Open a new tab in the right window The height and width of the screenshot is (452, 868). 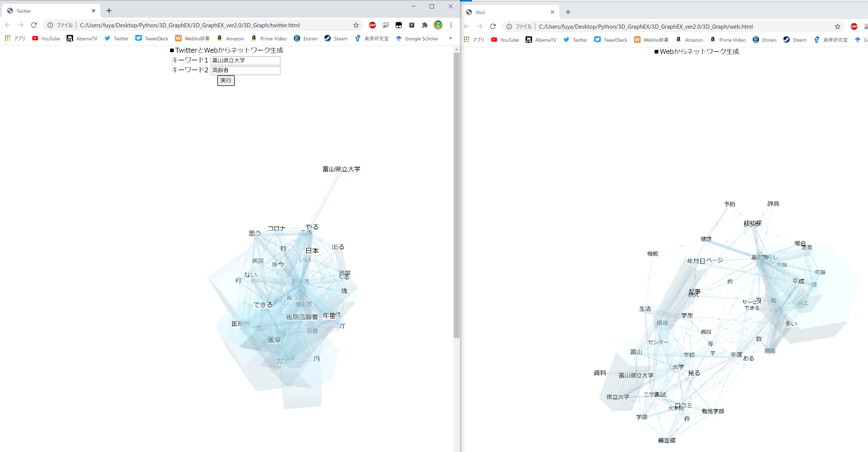(x=568, y=12)
